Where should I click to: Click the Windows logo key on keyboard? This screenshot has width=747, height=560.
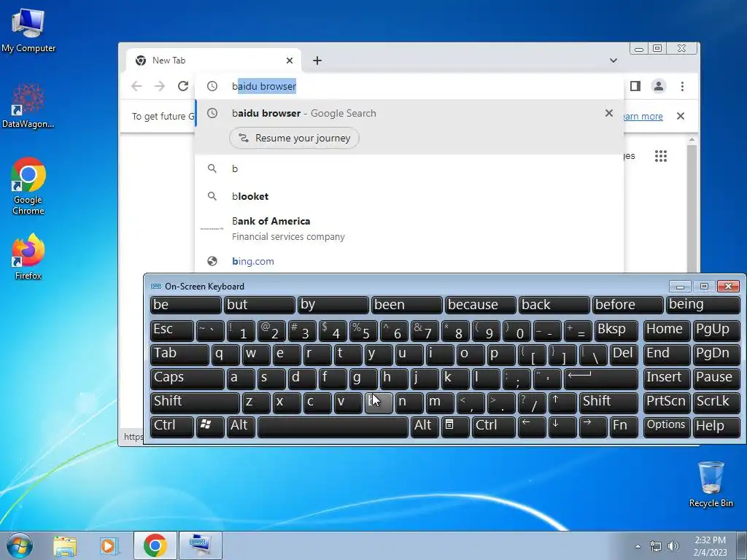click(x=210, y=426)
